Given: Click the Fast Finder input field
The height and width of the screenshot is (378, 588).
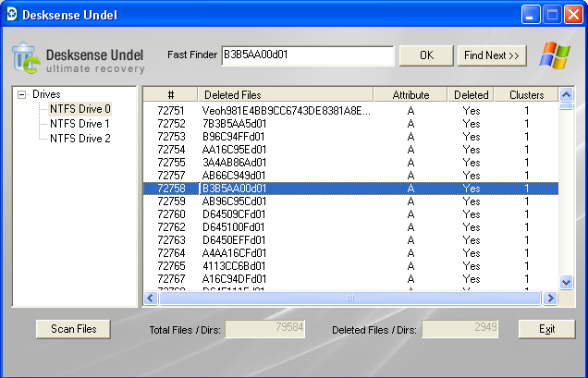Looking at the screenshot, I should coord(308,55).
